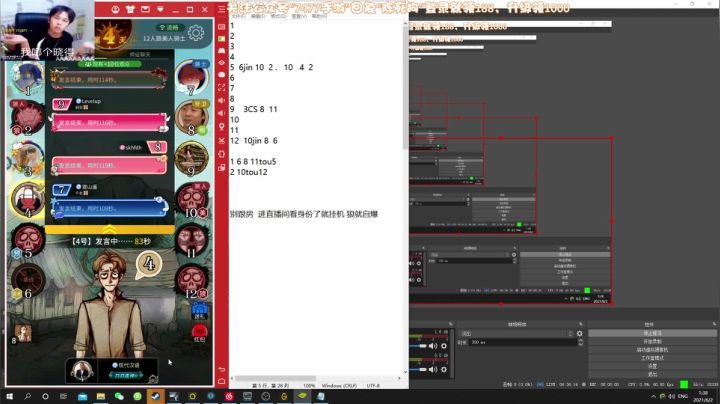
Task: Select player 9 avatar
Action: click(x=191, y=159)
